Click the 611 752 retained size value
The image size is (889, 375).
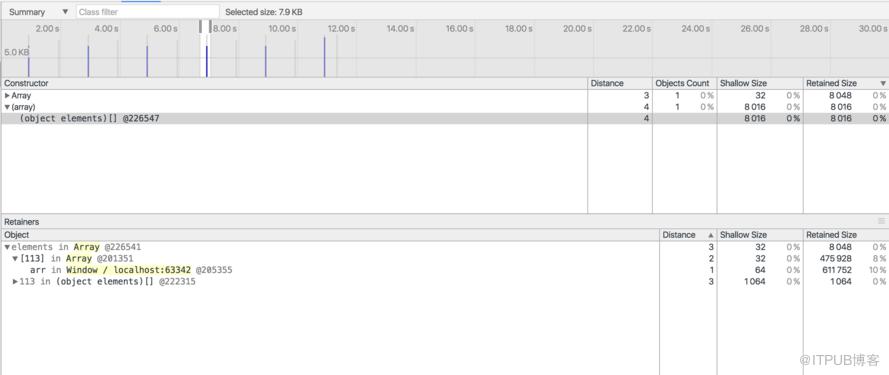coord(836,270)
